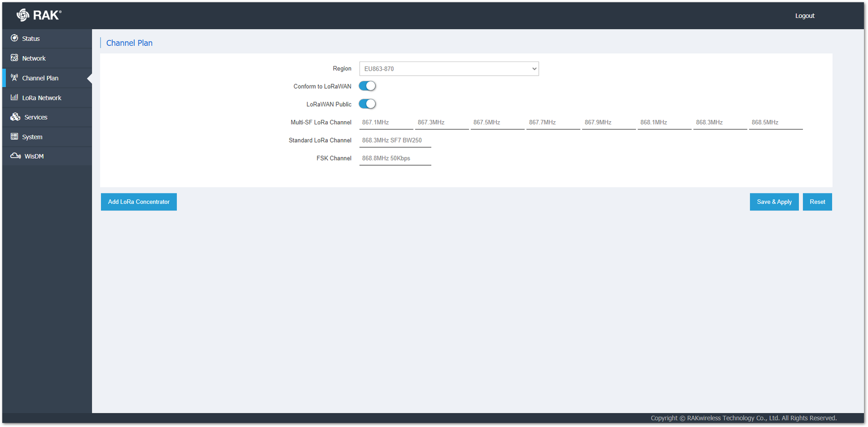This screenshot has height=427, width=868.
Task: Open the Region dropdown EU863-870
Action: 449,69
